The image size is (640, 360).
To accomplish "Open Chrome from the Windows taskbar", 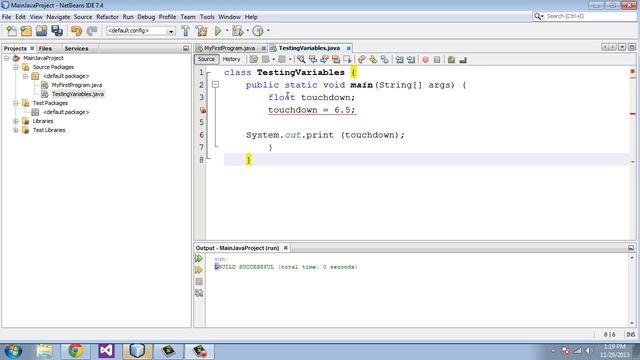I will pyautogui.click(x=76, y=351).
